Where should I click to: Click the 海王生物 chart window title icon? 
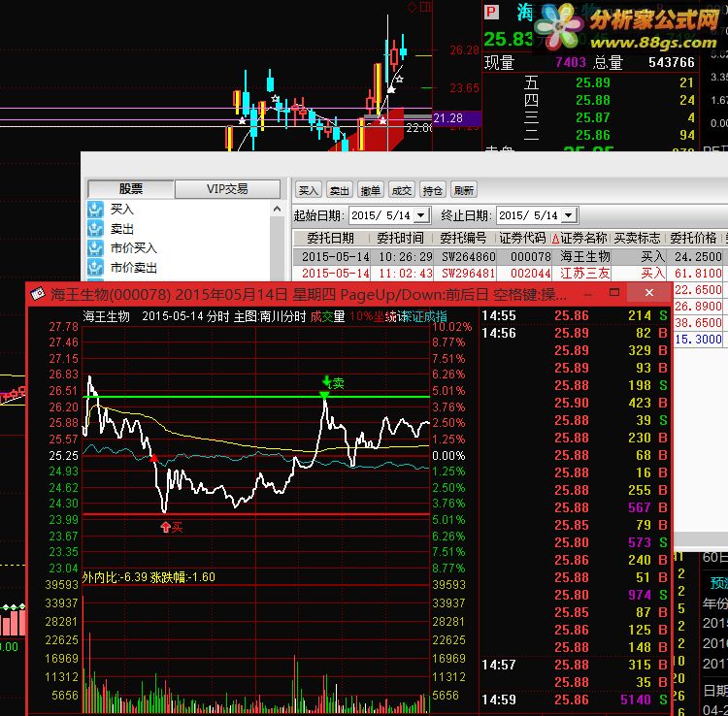38,293
